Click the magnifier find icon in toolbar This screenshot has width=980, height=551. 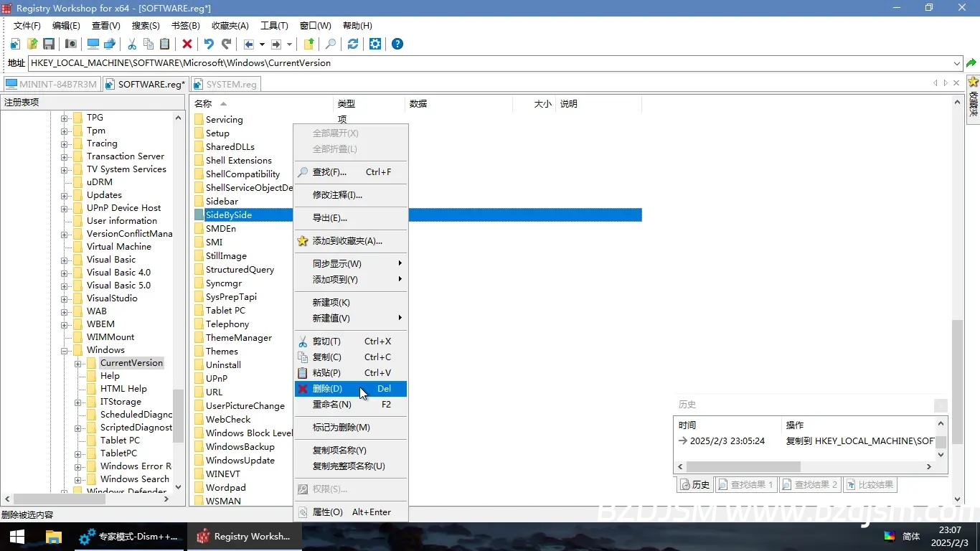point(331,44)
